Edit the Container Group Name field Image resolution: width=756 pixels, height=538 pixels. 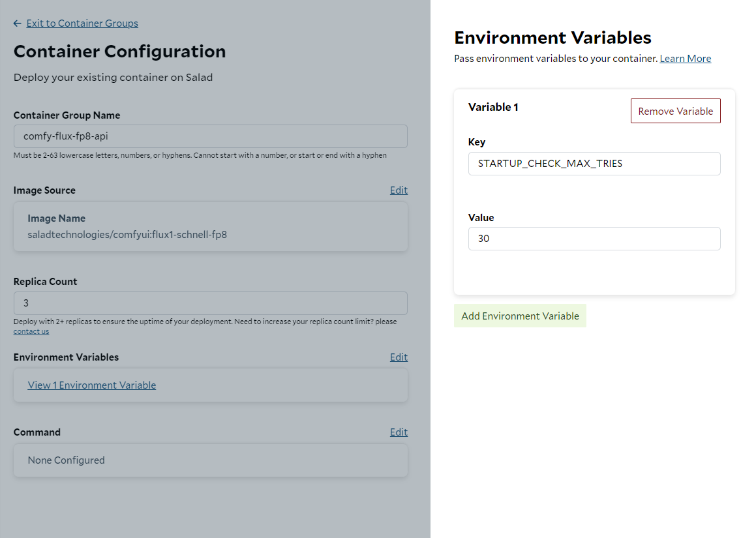pos(210,136)
